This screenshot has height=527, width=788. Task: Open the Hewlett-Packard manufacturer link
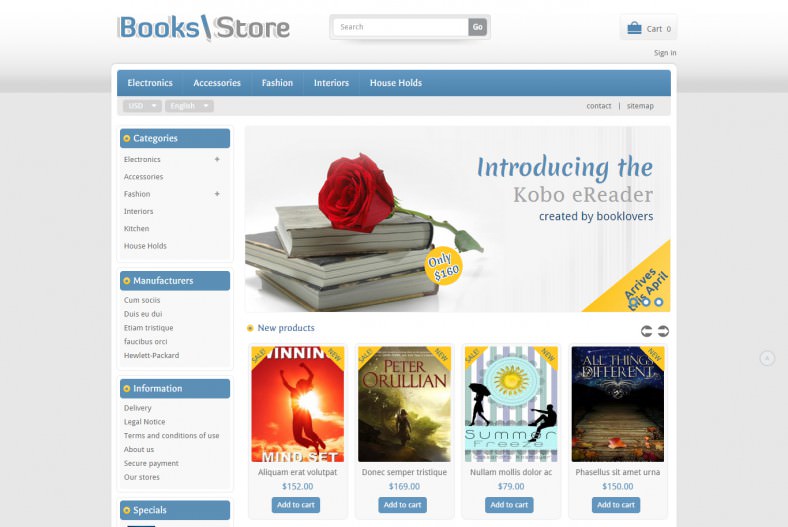[x=151, y=355]
